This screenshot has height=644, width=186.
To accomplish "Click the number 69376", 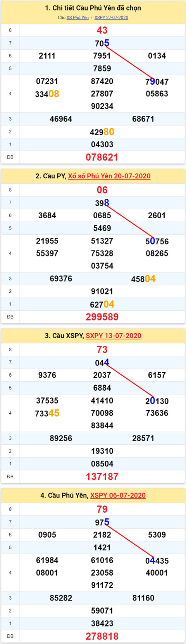I will click(x=61, y=278).
